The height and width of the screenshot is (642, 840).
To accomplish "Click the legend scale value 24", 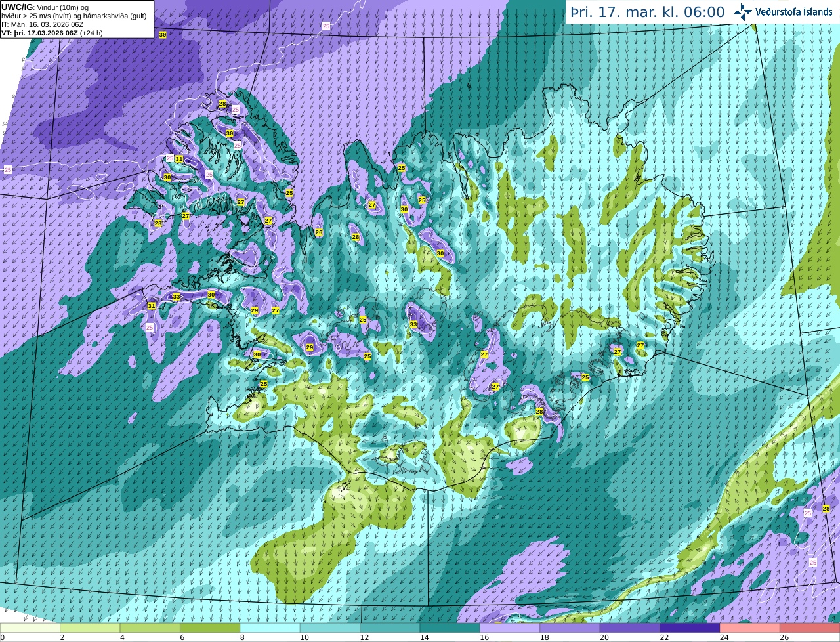I will 724,637.
